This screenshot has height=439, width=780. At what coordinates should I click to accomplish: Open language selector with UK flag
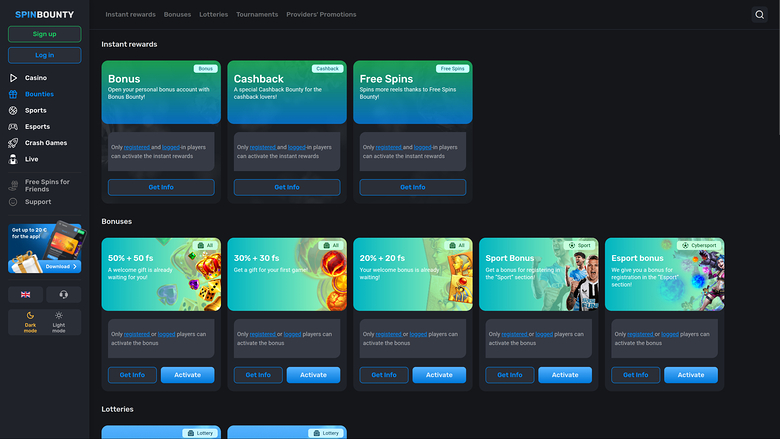[x=25, y=294]
